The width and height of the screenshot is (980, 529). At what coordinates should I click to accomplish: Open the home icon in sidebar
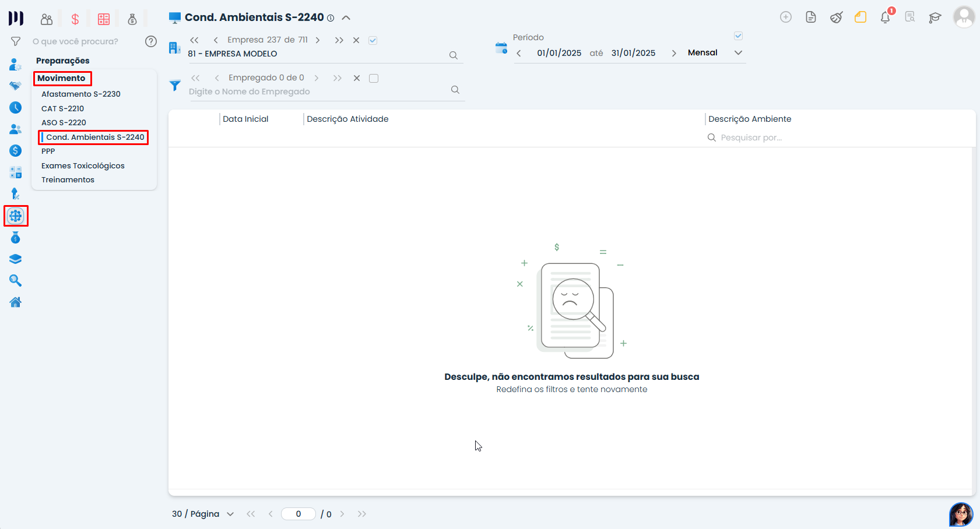pos(16,302)
